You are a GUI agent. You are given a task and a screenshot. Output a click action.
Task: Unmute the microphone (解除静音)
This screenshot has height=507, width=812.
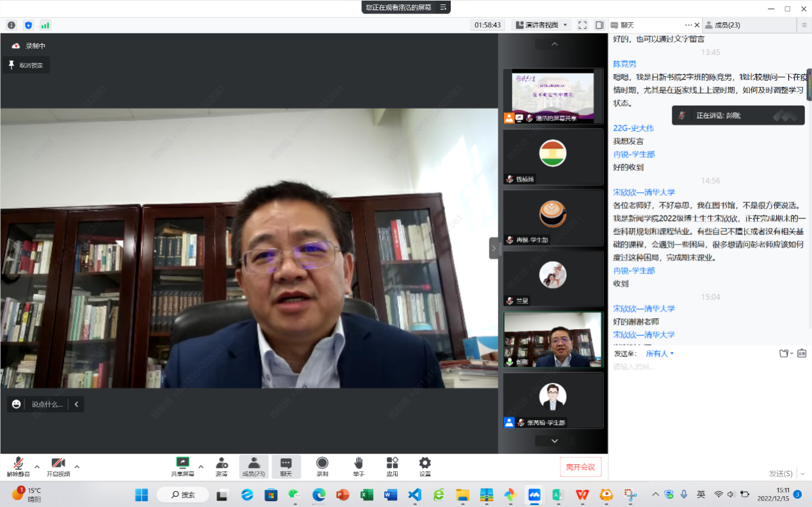[x=19, y=466]
